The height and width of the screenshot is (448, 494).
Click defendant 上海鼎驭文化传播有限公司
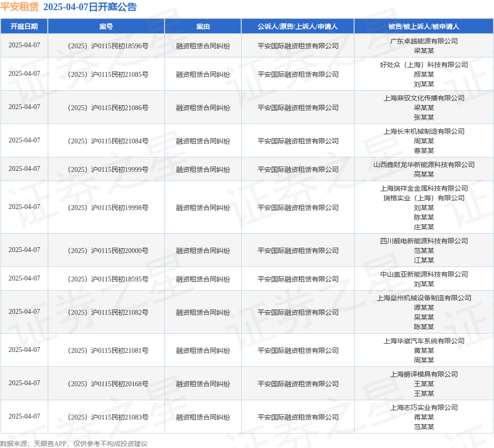424,98
